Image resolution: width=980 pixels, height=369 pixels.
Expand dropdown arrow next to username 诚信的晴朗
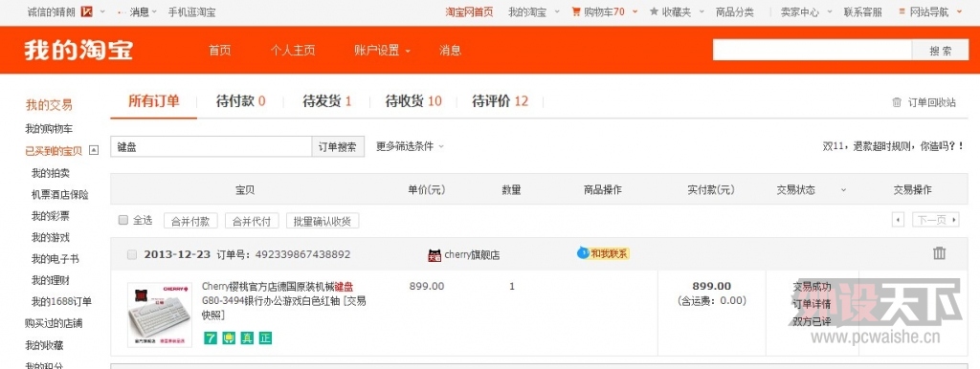point(102,11)
